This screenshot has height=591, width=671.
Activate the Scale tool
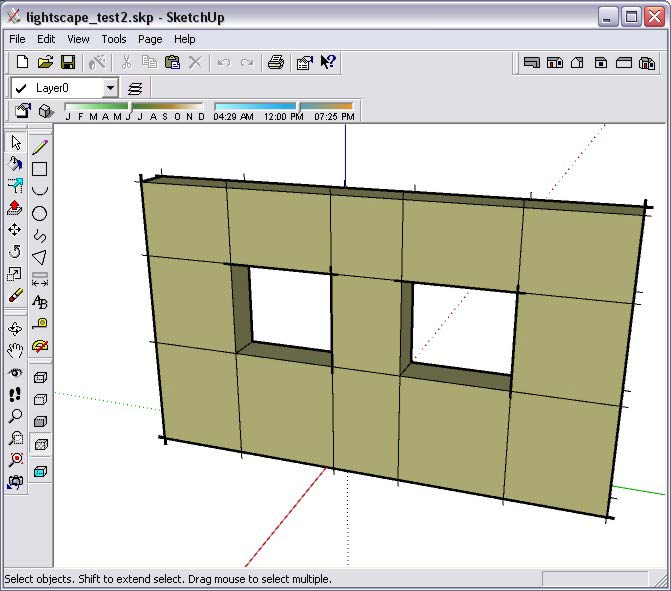15,274
